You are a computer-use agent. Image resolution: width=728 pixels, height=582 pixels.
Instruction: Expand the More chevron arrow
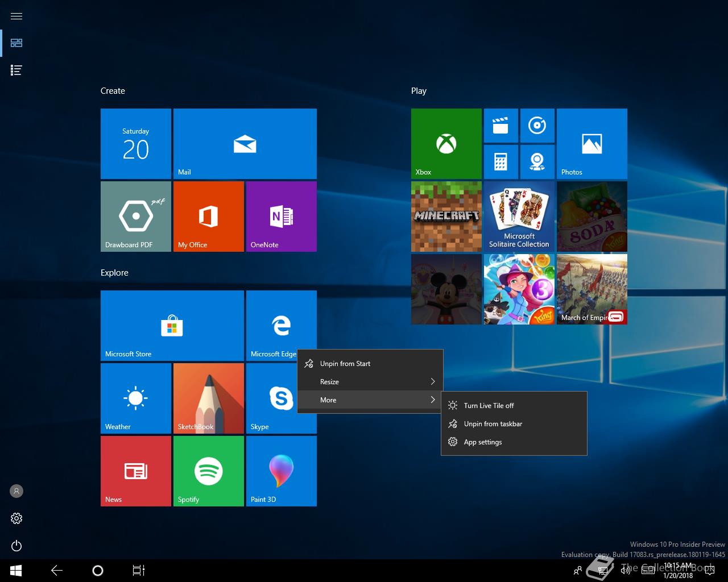(x=433, y=400)
